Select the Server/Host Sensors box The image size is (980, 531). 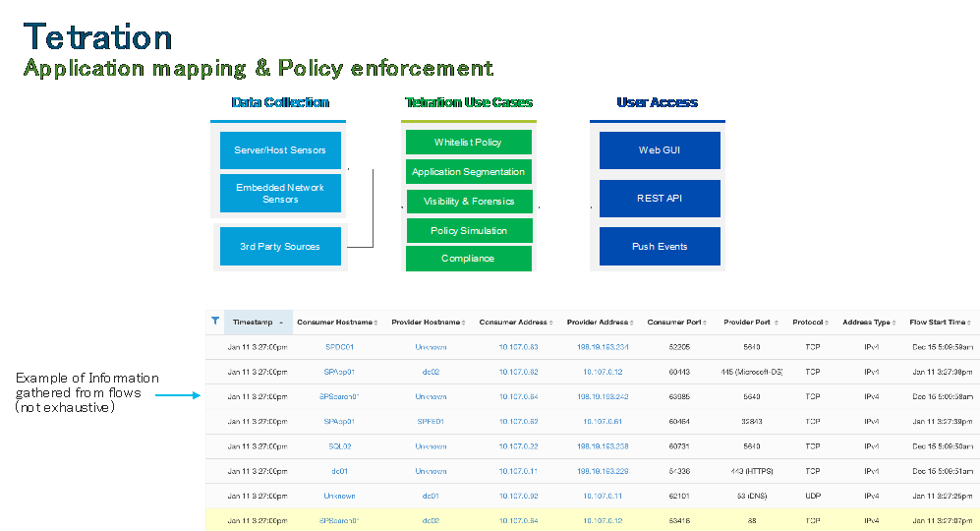click(280, 150)
